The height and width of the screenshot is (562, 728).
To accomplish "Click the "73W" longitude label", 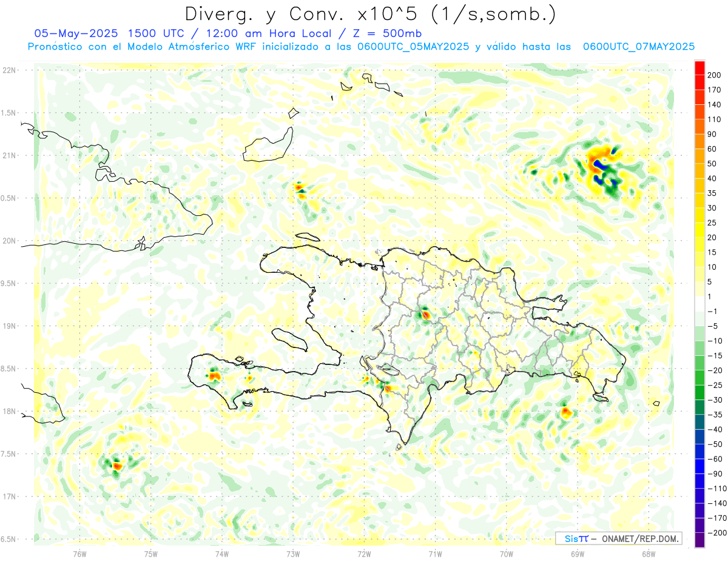I will coord(293,554).
